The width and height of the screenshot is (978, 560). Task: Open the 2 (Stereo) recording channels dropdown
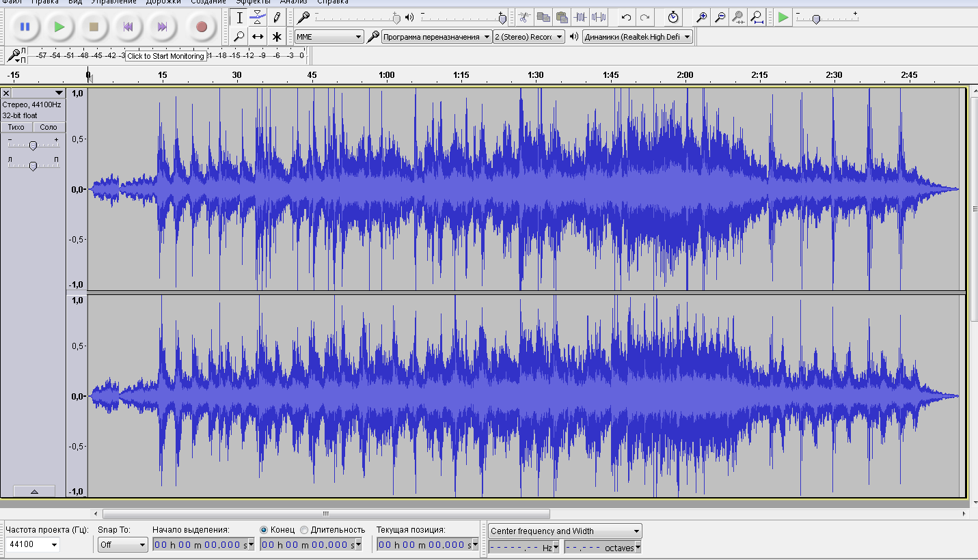[529, 37]
